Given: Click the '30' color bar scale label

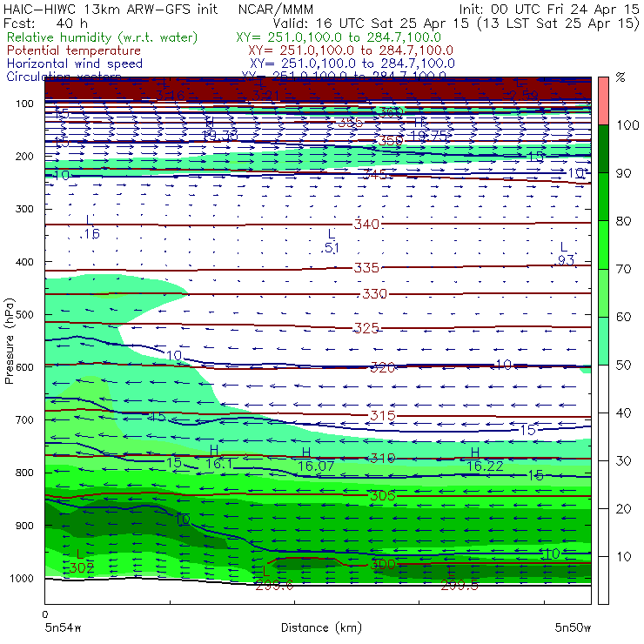Looking at the screenshot, I should pos(623,461).
